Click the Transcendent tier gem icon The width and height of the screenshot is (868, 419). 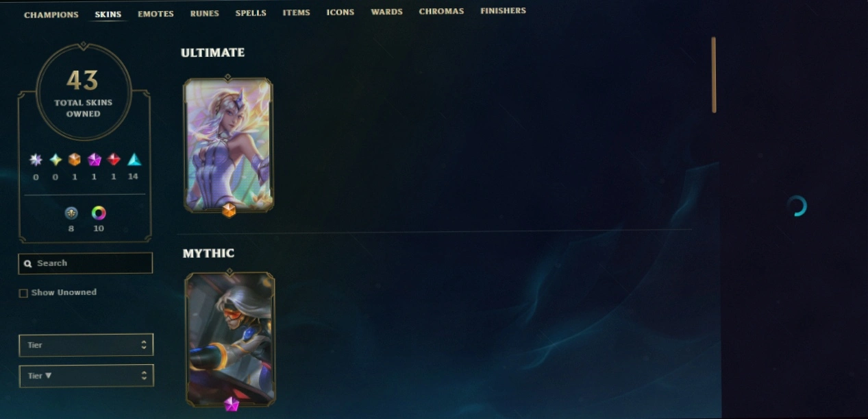pyautogui.click(x=36, y=160)
